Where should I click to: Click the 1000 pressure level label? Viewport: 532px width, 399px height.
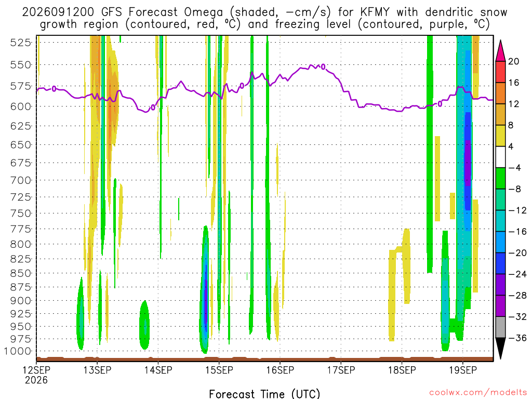(x=18, y=351)
